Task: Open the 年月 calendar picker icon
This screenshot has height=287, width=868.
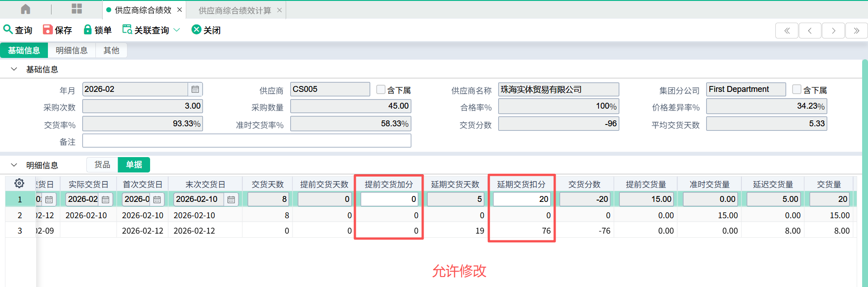Action: 195,89
